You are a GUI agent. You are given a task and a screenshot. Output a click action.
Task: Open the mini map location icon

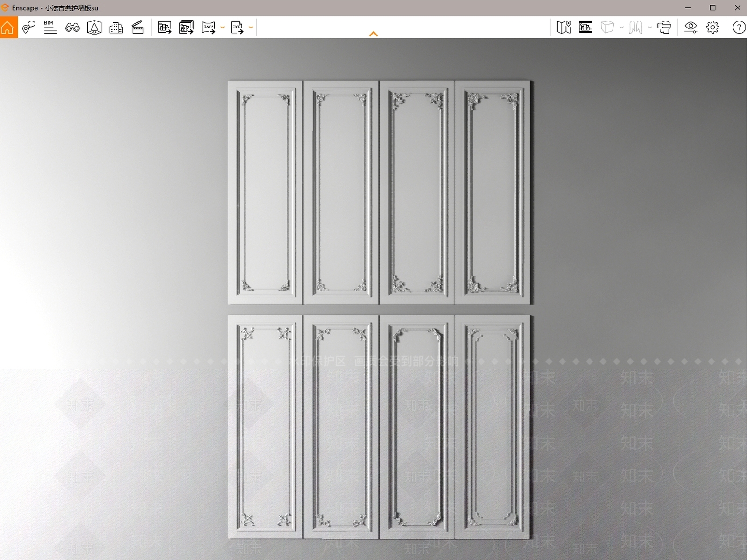tap(564, 28)
